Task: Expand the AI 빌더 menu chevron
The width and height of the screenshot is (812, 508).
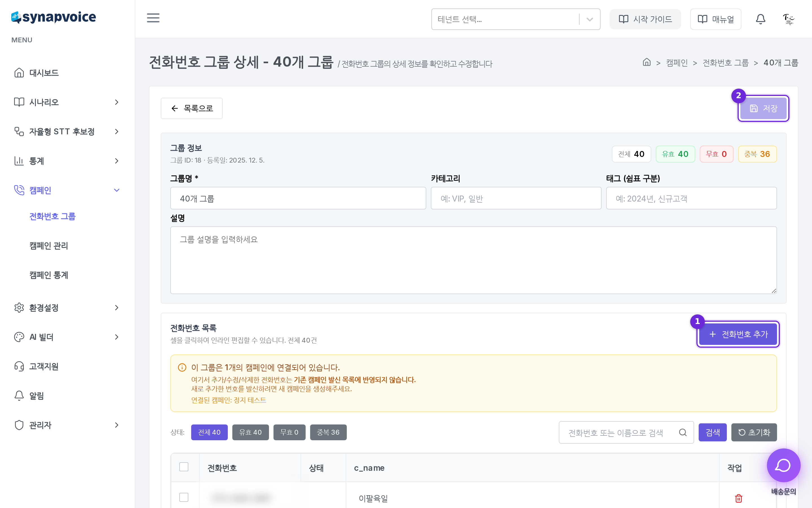Action: coord(116,337)
